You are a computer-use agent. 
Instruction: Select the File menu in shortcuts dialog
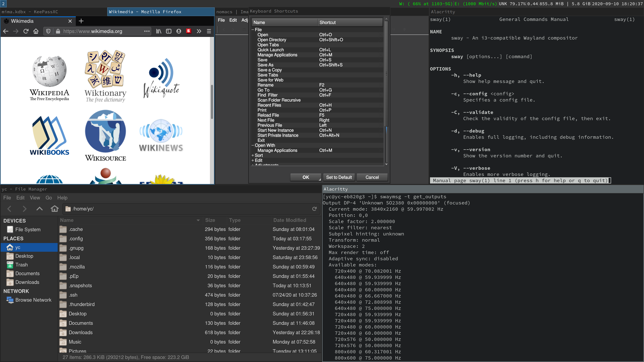(258, 29)
